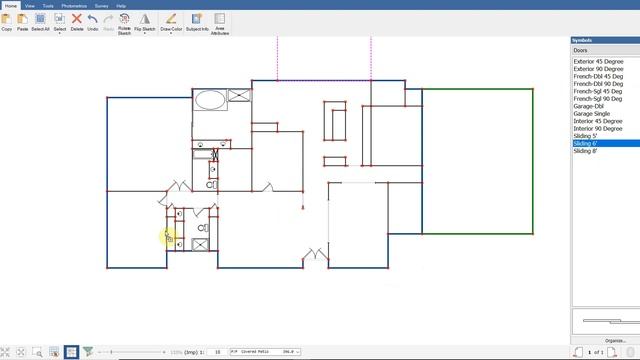The width and height of the screenshot is (640, 360).
Task: Click the grid settings icon at bottom
Action: pos(54,352)
